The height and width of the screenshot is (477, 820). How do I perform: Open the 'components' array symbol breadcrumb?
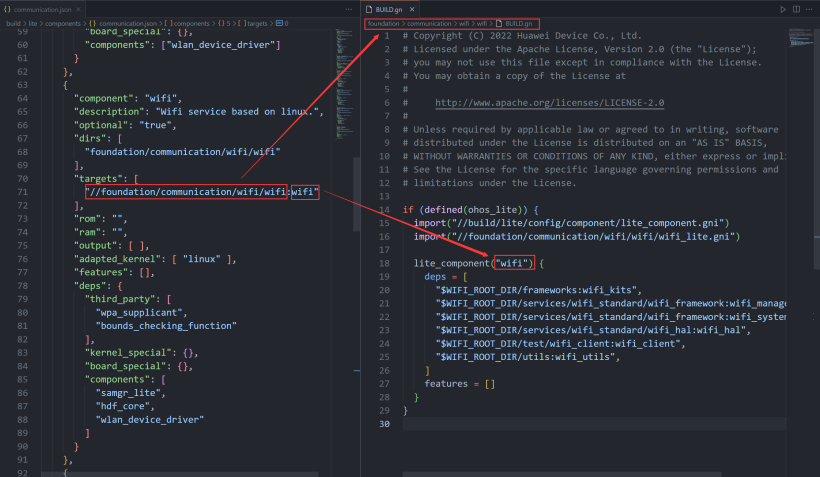point(187,24)
